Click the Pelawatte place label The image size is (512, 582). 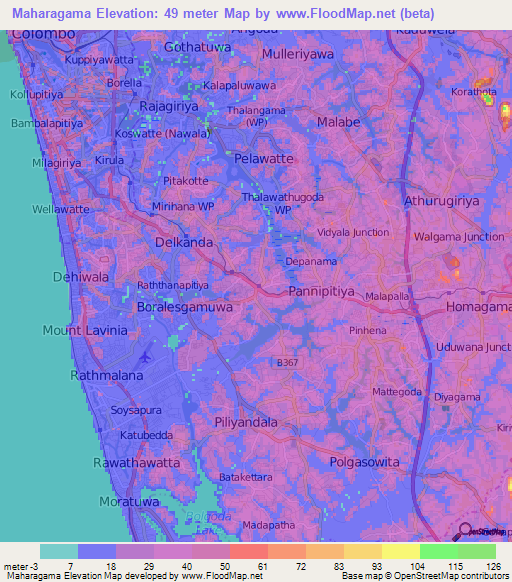(264, 159)
